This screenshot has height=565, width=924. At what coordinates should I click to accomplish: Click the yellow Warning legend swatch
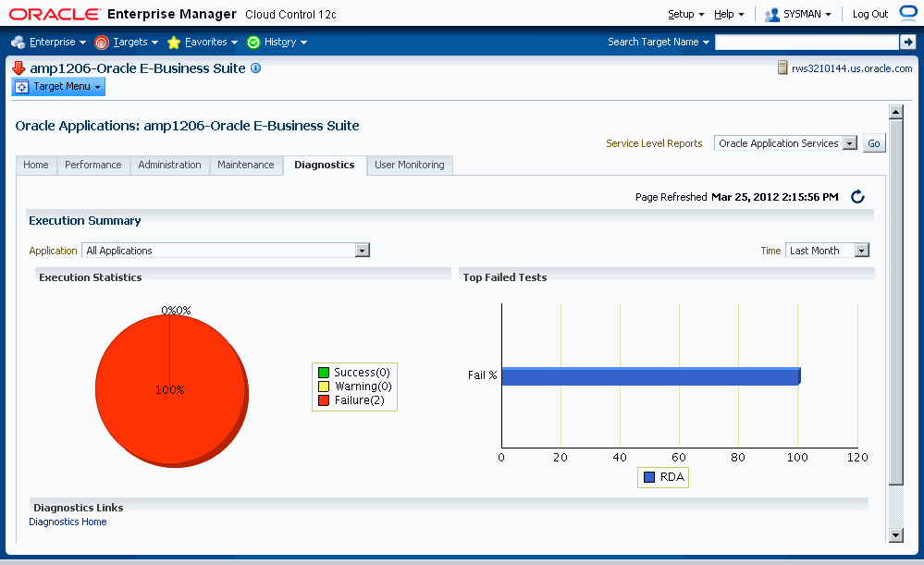click(324, 387)
